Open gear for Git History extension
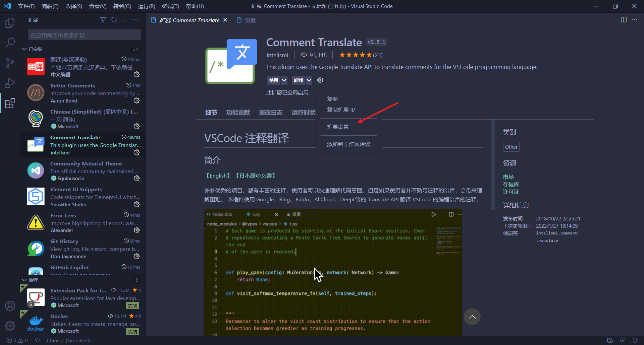The height and width of the screenshot is (345, 644). [137, 256]
